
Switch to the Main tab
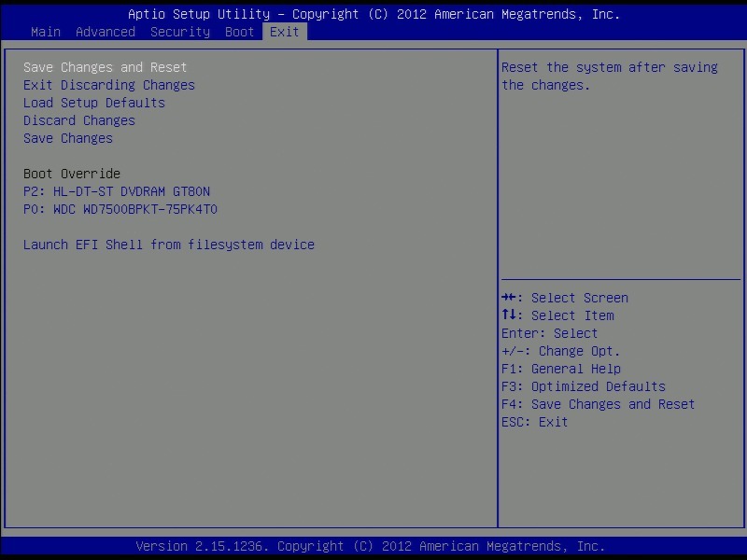point(46,32)
